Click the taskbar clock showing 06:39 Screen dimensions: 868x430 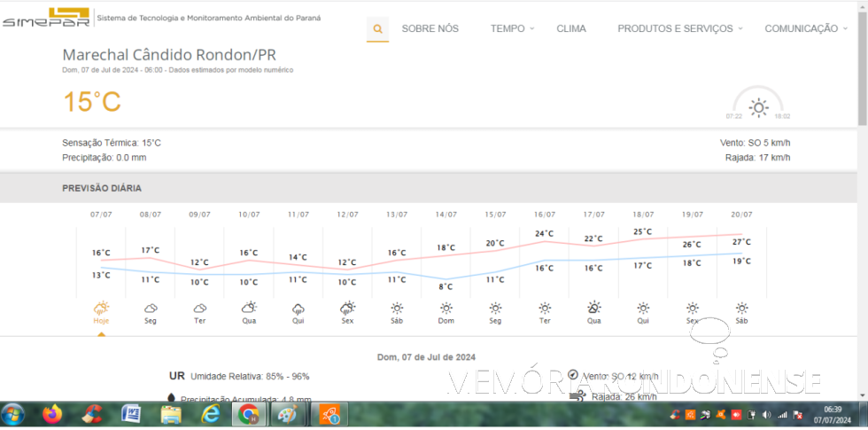coord(832,414)
